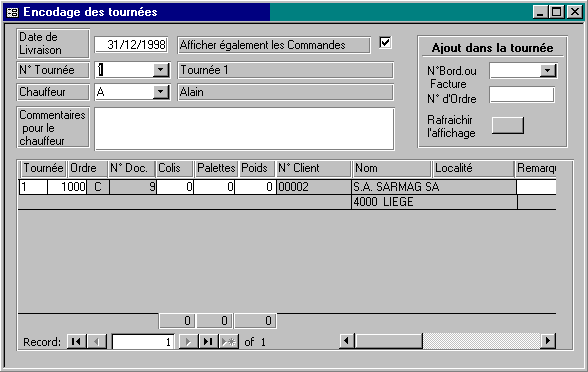Jump to last record navigation button
Screen dimensions: 588x372
coord(208,341)
